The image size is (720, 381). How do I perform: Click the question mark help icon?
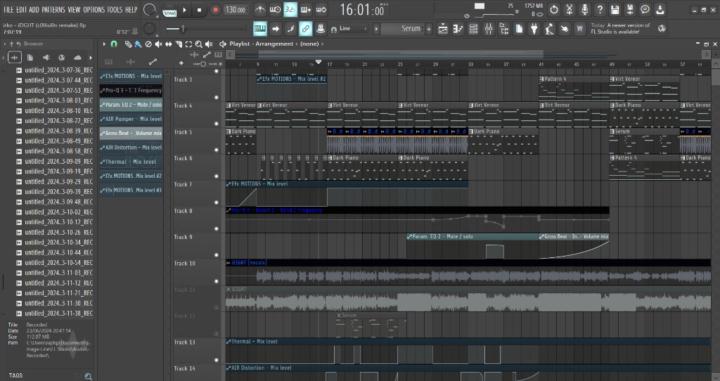click(600, 10)
